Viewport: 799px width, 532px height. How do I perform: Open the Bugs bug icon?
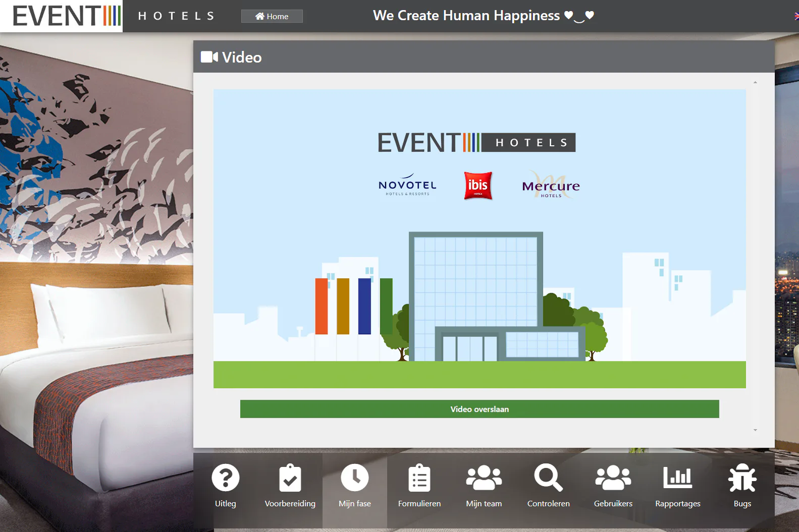[742, 478]
